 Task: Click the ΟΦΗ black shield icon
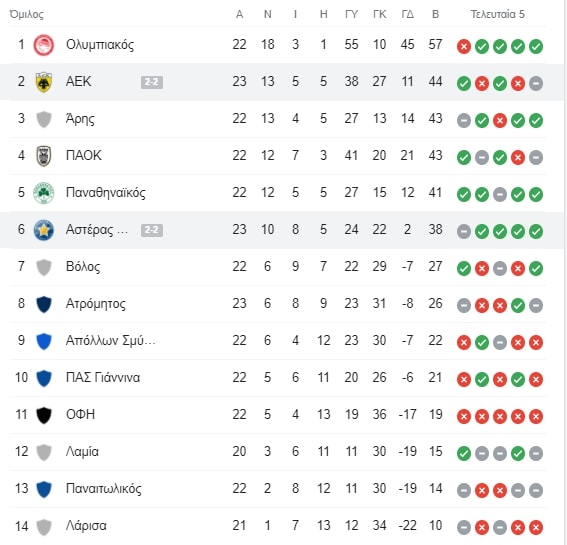click(x=44, y=415)
